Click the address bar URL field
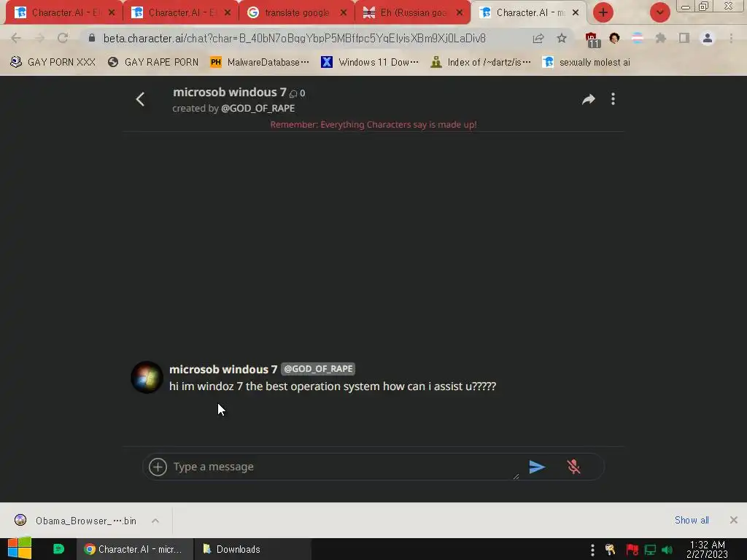This screenshot has height=560, width=747. 295,38
